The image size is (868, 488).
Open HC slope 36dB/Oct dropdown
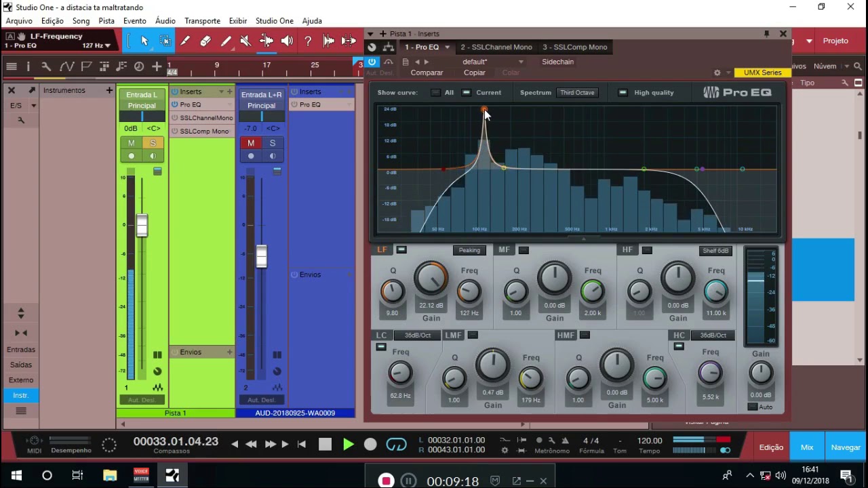click(713, 335)
